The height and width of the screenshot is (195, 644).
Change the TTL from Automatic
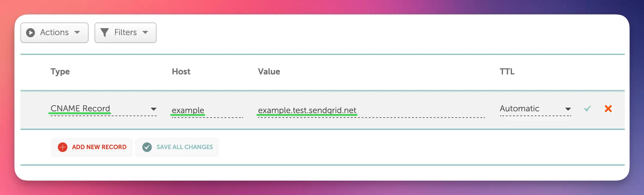520,109
